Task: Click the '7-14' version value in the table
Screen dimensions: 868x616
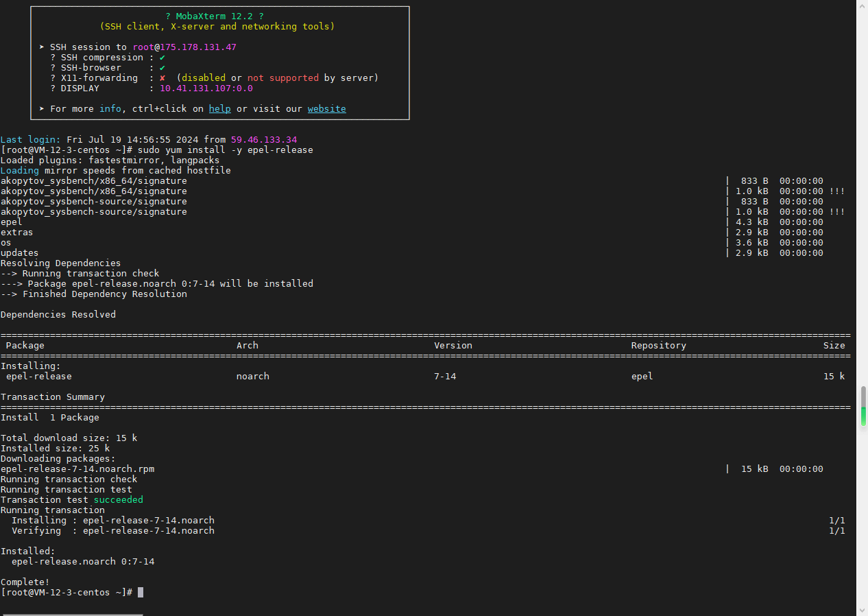Action: [x=445, y=377]
